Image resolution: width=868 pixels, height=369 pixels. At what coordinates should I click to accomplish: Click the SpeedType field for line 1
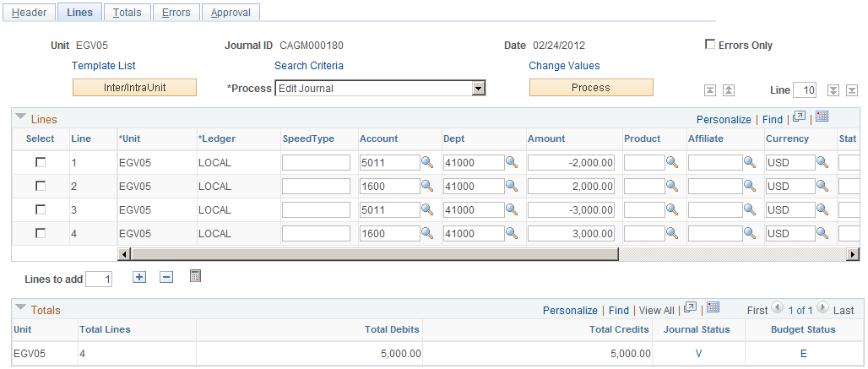316,163
